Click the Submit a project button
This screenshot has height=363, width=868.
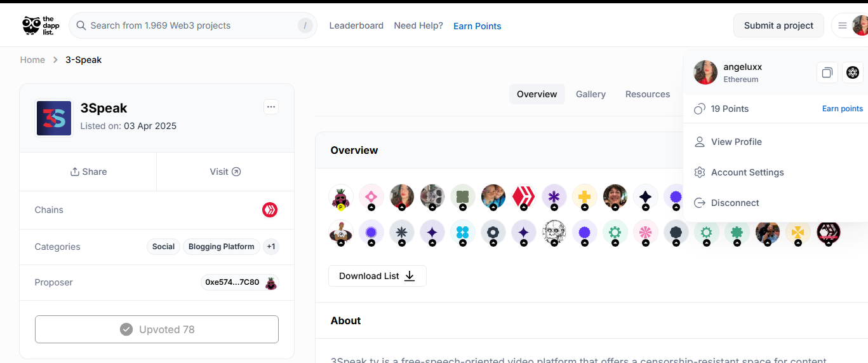[x=778, y=25]
